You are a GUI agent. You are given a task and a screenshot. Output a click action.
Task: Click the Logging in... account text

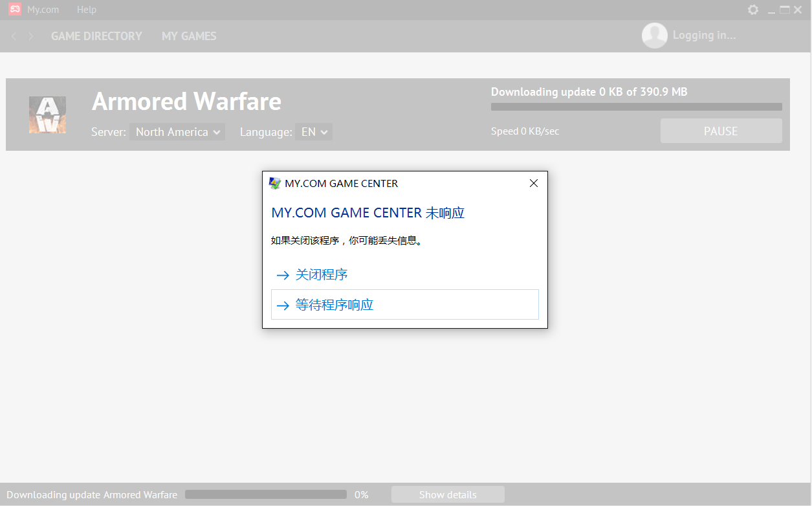click(705, 36)
